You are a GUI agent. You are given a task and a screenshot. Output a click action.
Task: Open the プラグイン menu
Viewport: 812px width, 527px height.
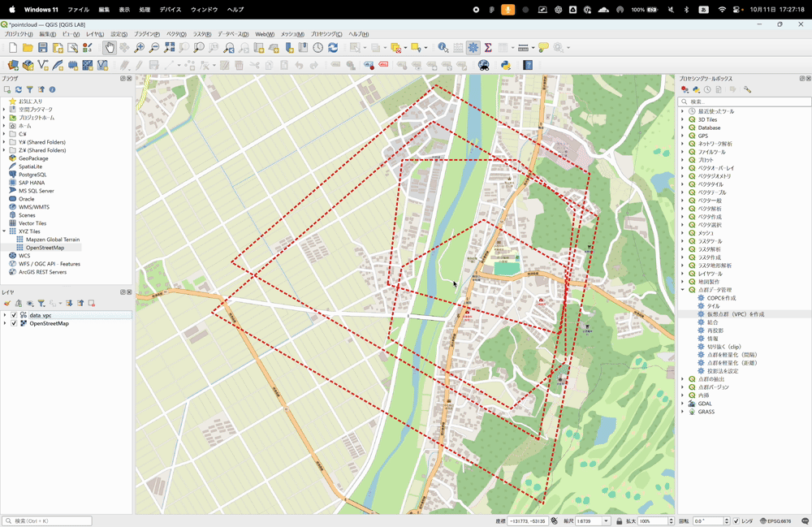(x=147, y=34)
